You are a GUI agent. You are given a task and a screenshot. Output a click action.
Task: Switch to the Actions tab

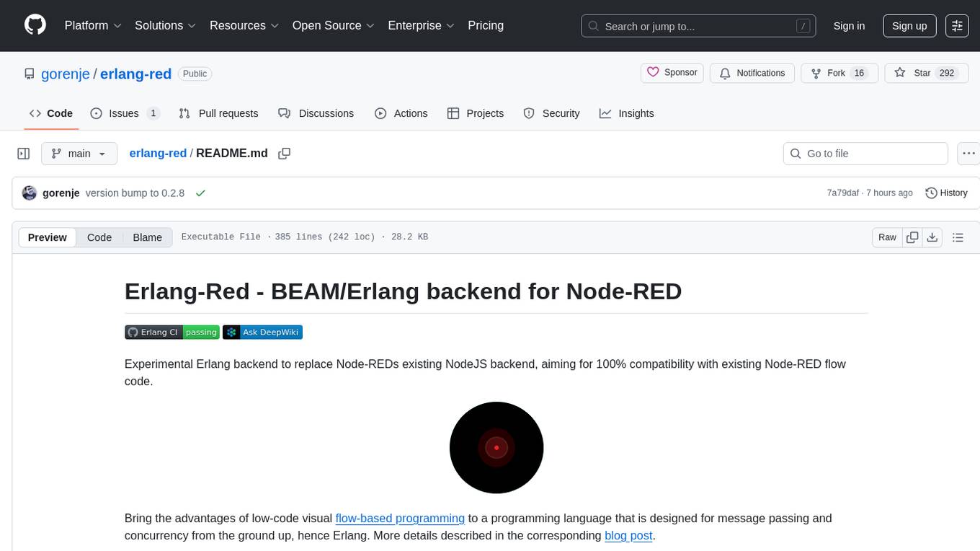pos(401,113)
